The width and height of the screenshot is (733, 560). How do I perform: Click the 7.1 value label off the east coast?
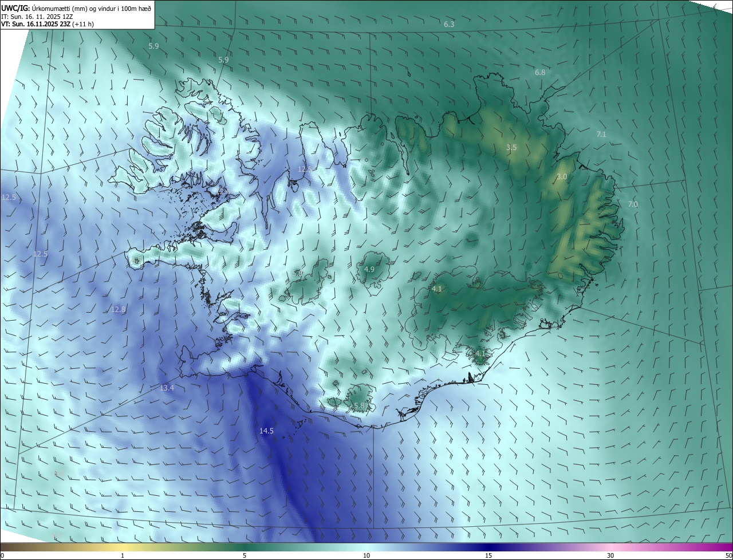[601, 135]
